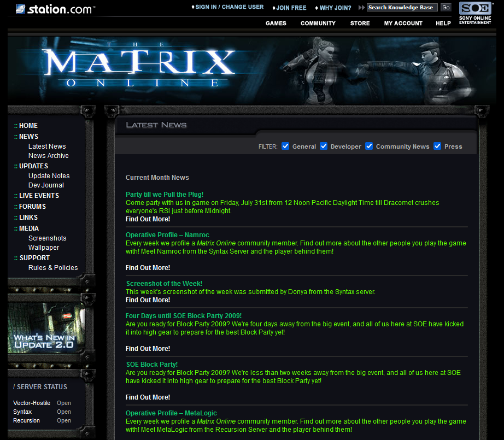Uncheck the General news filter
Screen dimensions: 504x440
(x=285, y=146)
